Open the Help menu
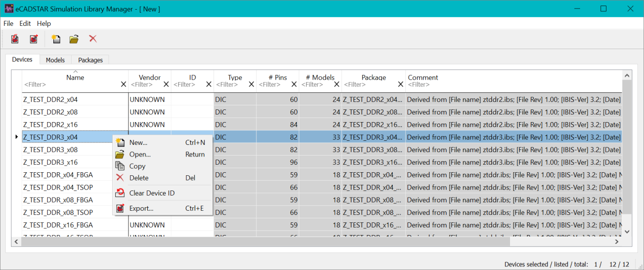Image resolution: width=644 pixels, height=270 pixels. coord(44,23)
